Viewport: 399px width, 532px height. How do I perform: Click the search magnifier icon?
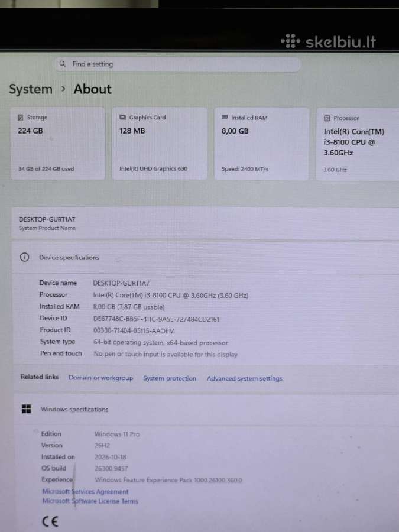[x=62, y=64]
